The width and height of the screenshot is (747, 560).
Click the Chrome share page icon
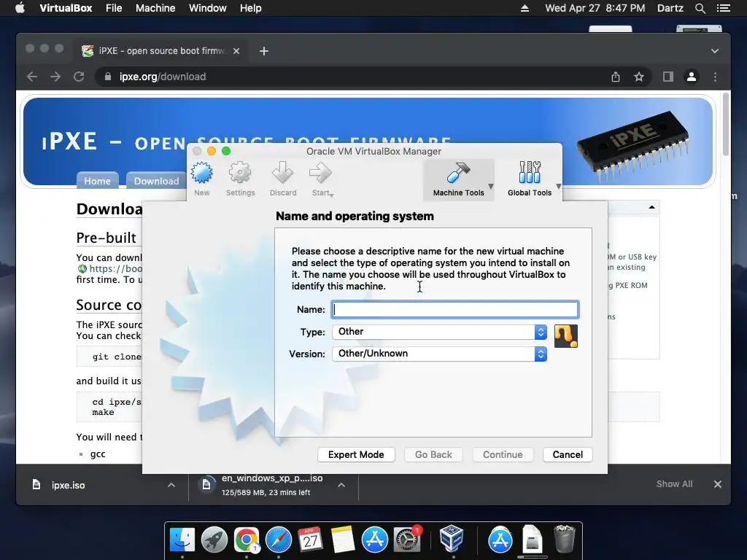[616, 77]
